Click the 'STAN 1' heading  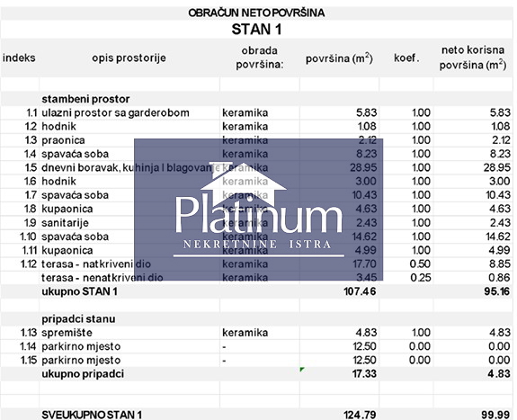click(x=256, y=30)
